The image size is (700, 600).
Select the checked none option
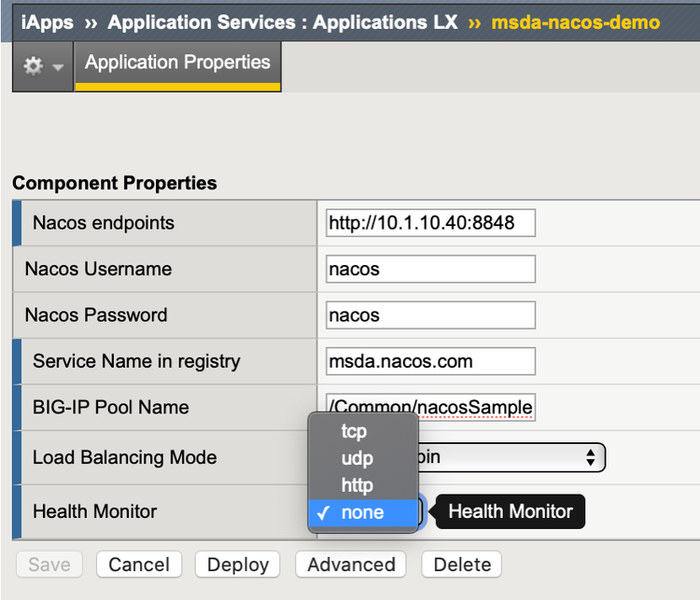tap(363, 512)
